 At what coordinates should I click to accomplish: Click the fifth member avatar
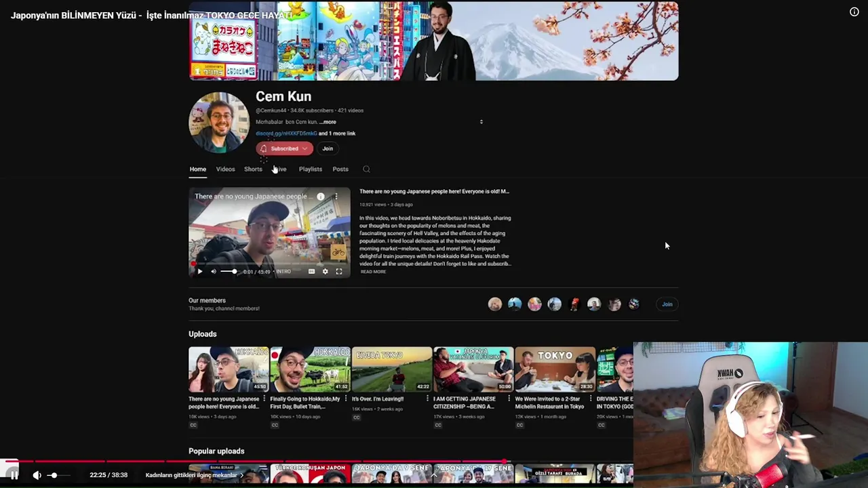pos(574,304)
